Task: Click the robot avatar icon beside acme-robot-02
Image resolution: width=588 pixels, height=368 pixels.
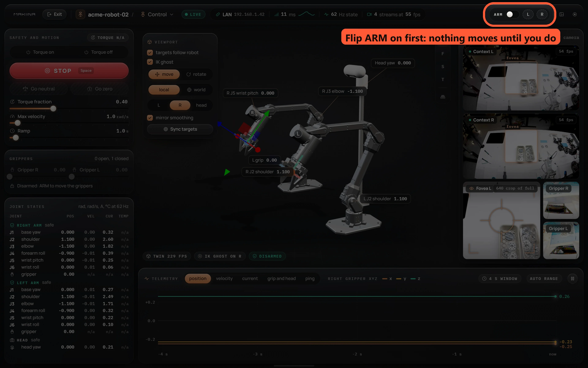Action: tap(80, 14)
